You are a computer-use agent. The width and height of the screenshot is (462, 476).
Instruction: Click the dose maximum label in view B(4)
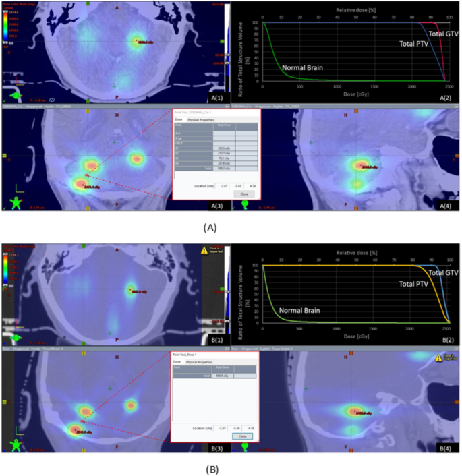(x=364, y=413)
